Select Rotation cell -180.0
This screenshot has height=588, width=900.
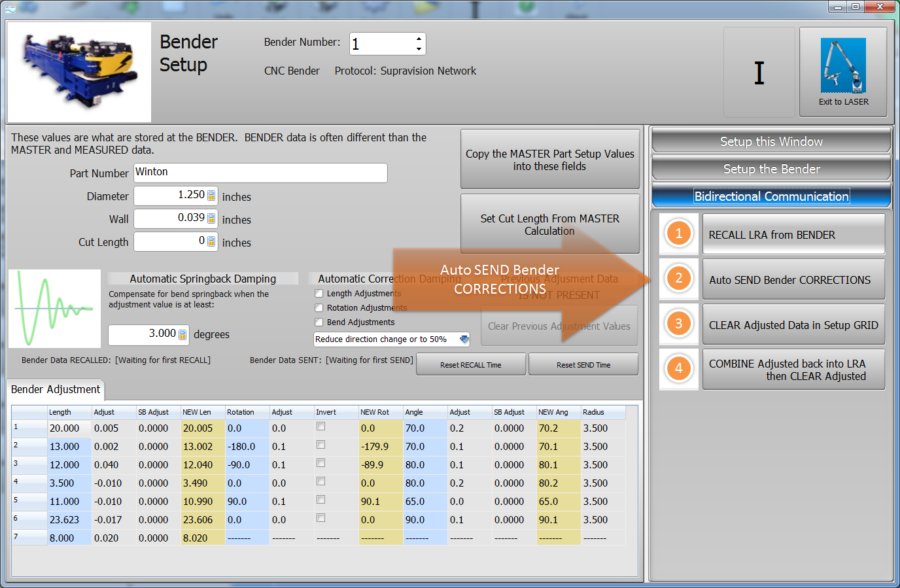(247, 447)
